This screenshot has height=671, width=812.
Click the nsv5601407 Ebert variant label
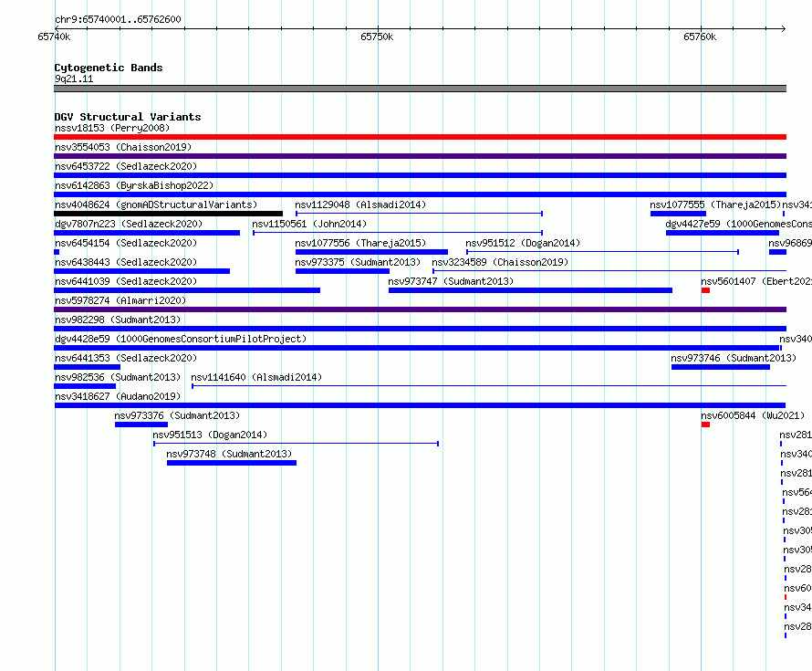(x=756, y=281)
